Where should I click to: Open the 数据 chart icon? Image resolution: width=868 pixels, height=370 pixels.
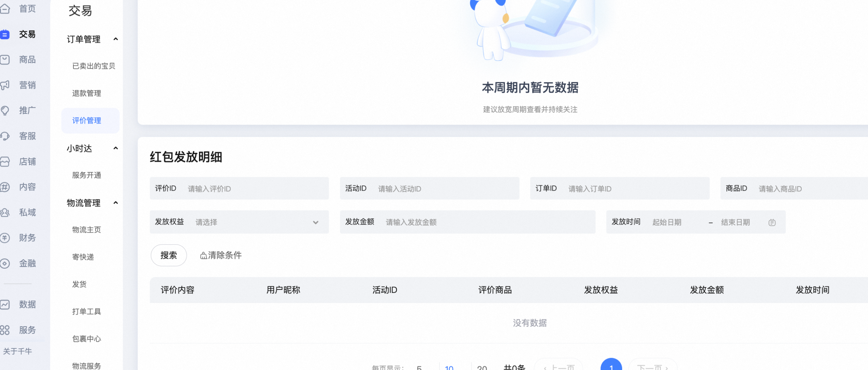coord(5,304)
